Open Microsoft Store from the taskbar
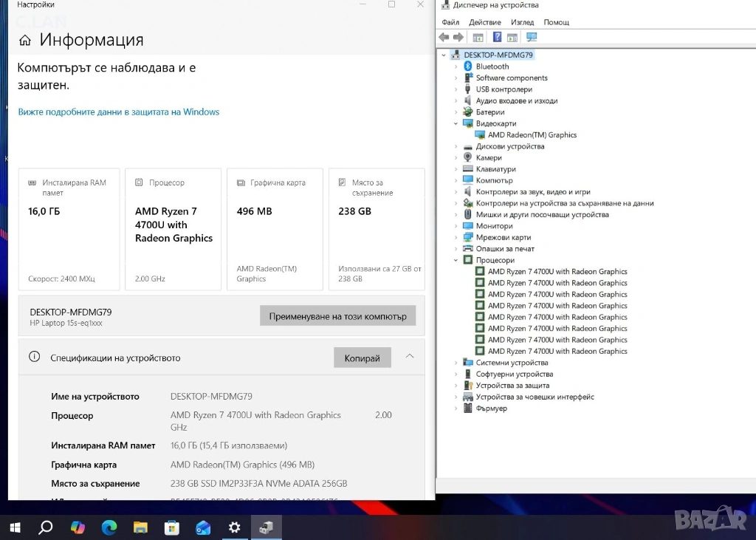This screenshot has width=756, height=540. pyautogui.click(x=172, y=527)
